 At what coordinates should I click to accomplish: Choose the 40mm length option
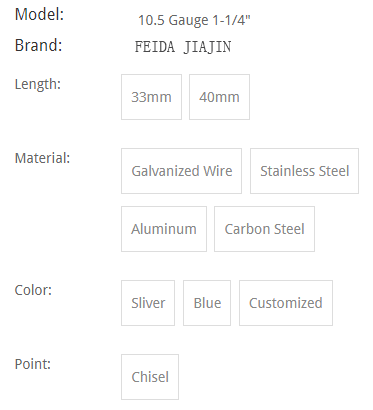click(219, 97)
